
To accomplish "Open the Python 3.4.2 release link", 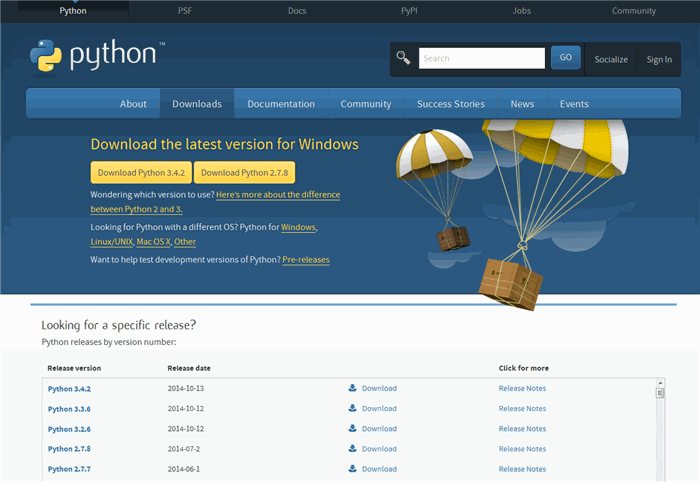I will tap(69, 389).
